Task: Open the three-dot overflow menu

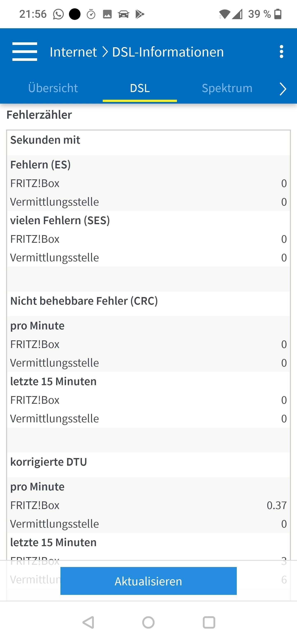Action: point(282,52)
